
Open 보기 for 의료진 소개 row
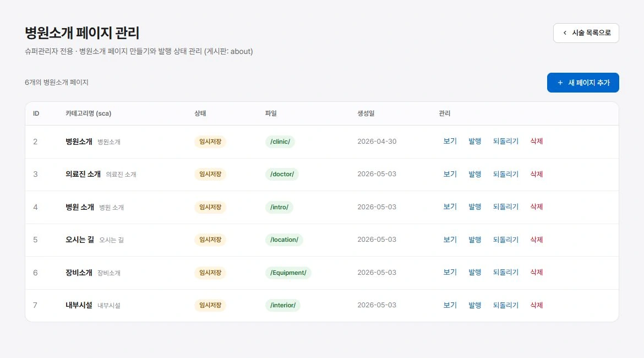(450, 174)
